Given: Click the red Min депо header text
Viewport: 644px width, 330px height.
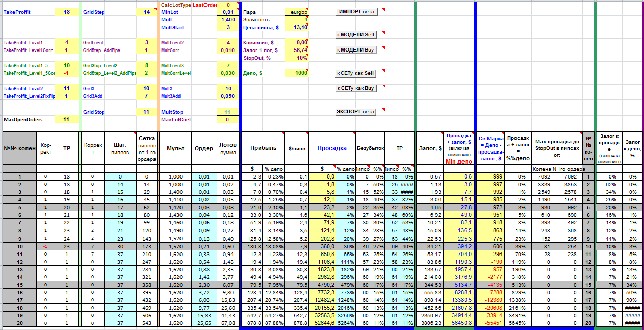Looking at the screenshot, I should [x=459, y=161].
